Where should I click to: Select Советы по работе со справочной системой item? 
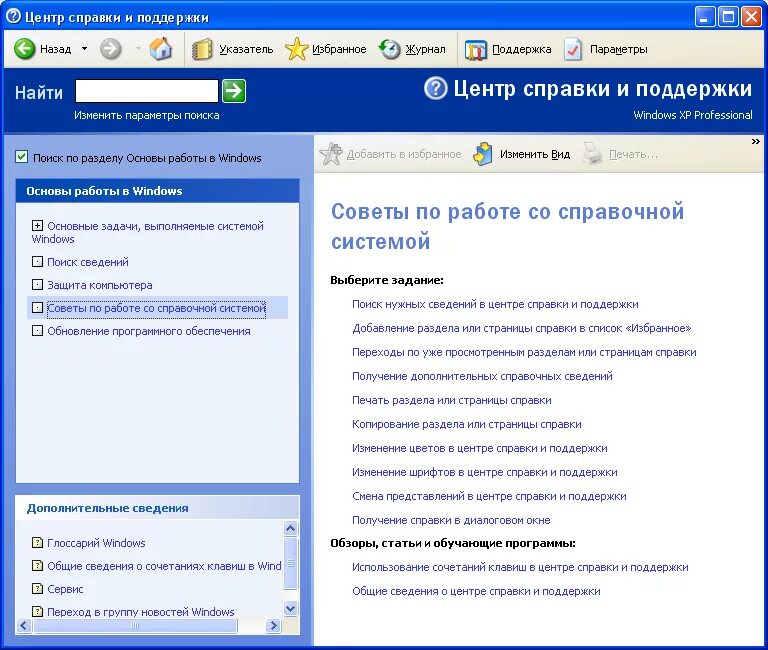(156, 308)
